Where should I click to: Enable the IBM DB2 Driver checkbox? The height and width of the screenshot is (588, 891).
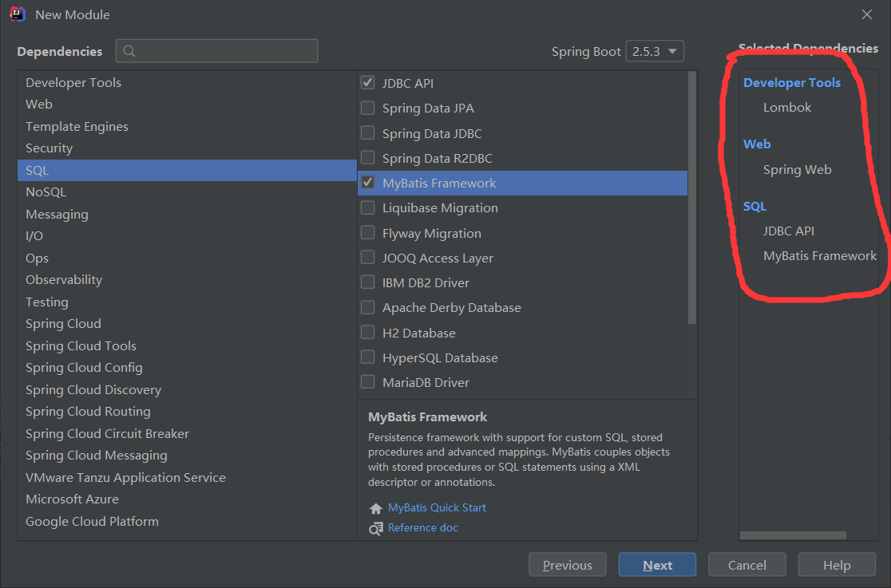click(367, 282)
